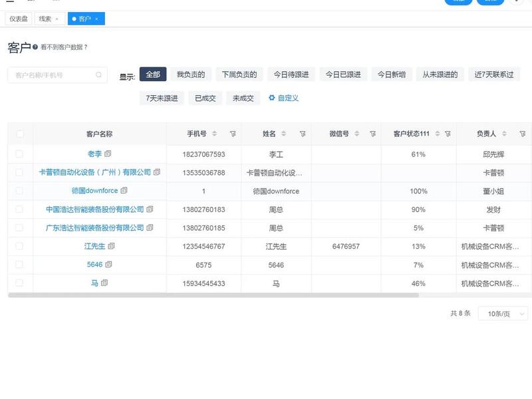Sort by 负责人 column arrows
The image size is (532, 399).
tap(505, 134)
